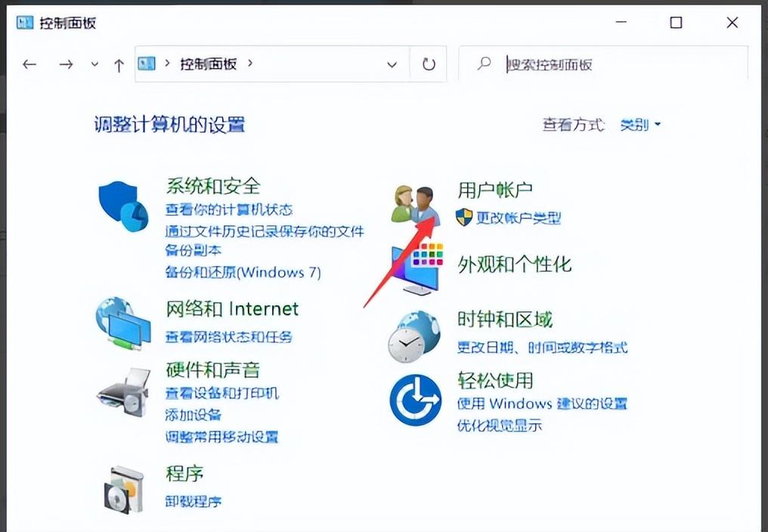Open 硬件和声音 category
The width and height of the screenshot is (768, 532).
click(x=213, y=370)
